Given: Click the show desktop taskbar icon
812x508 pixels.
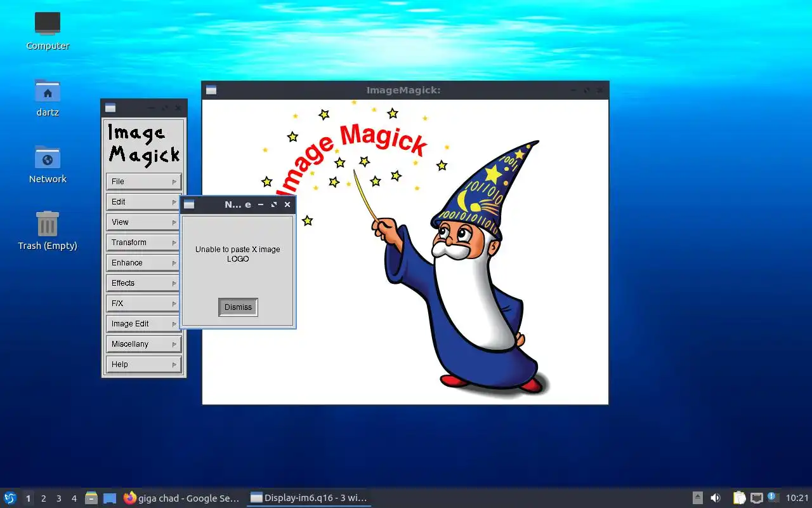Looking at the screenshot, I should 110,498.
